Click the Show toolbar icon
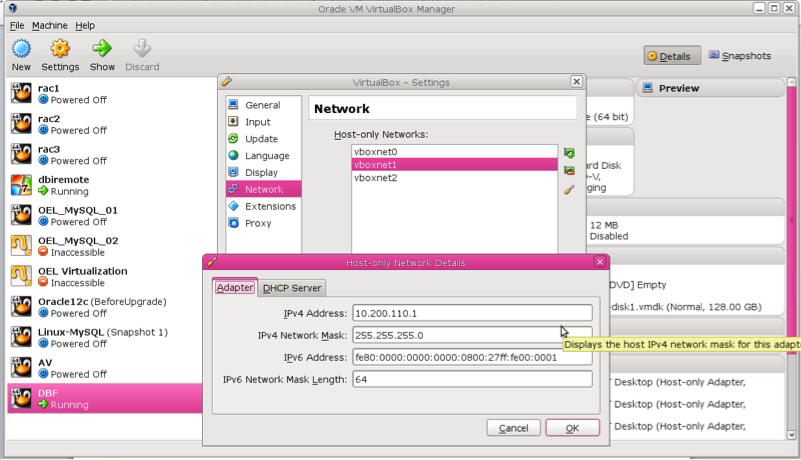Image resolution: width=801 pixels, height=460 pixels. 102,49
